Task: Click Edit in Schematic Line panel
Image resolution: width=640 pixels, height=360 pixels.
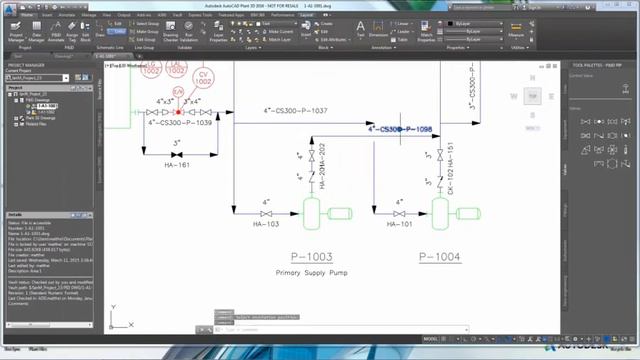Action: click(115, 24)
